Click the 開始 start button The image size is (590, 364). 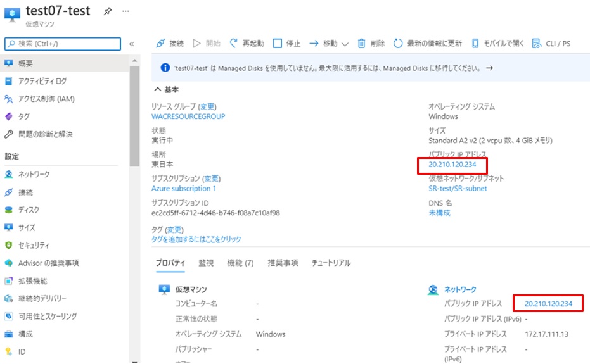click(x=206, y=43)
